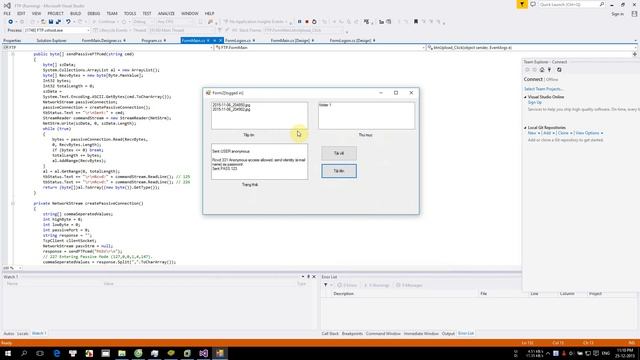Collapse the Visual Studio Online section
The width and height of the screenshot is (640, 360).
click(x=525, y=97)
